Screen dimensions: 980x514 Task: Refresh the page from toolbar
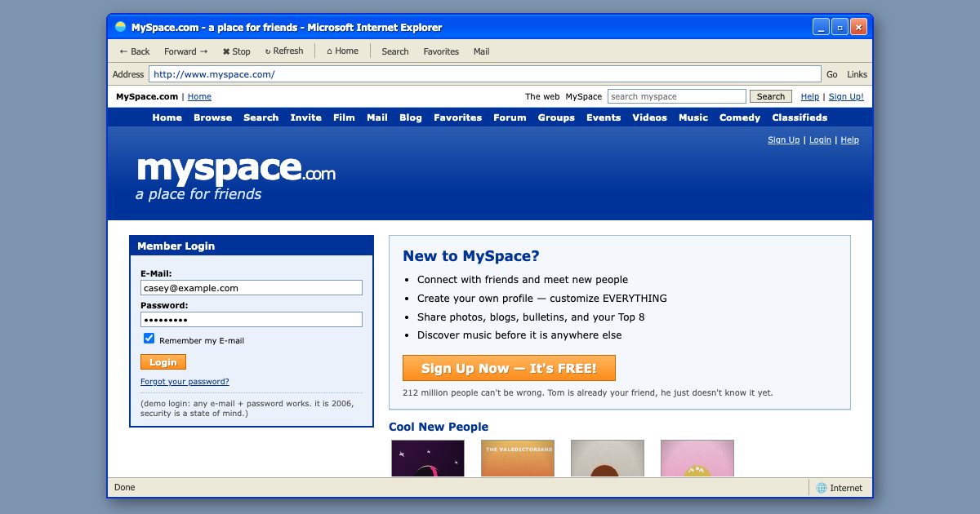click(284, 51)
